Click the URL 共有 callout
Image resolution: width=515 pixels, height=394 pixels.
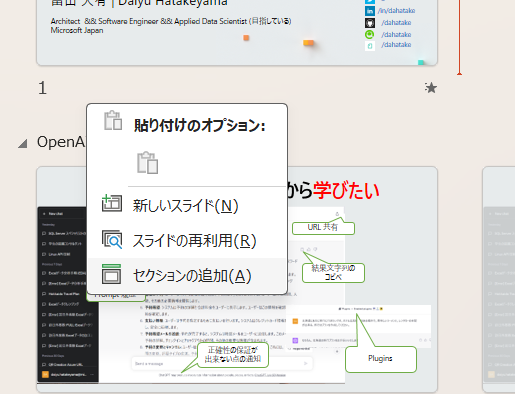323,227
